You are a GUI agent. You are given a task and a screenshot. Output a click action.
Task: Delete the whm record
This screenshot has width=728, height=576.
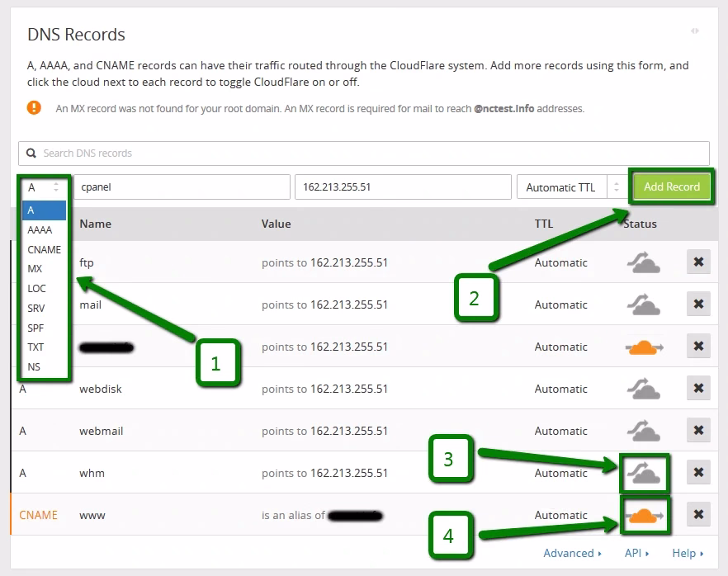698,473
